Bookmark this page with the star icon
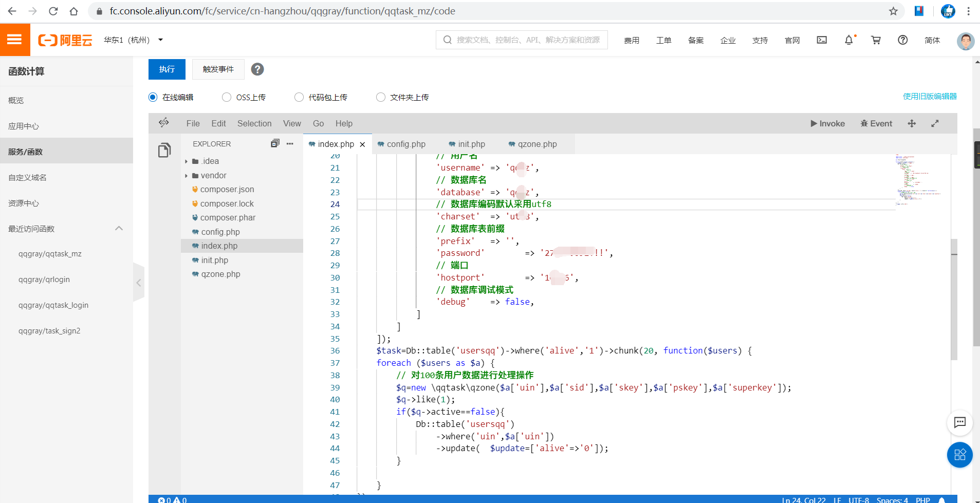Image resolution: width=980 pixels, height=503 pixels. tap(894, 11)
